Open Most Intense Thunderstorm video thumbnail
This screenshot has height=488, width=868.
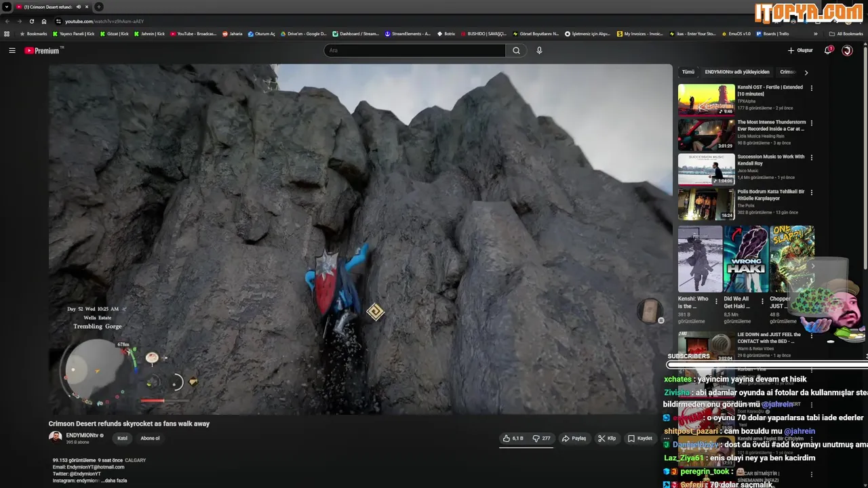[706, 135]
